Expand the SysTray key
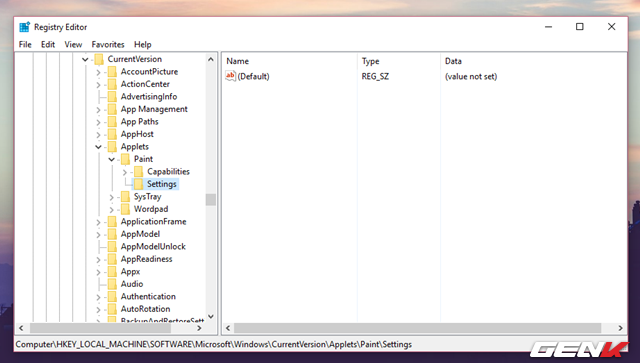Viewport: 640px width, 363px height. 111,197
